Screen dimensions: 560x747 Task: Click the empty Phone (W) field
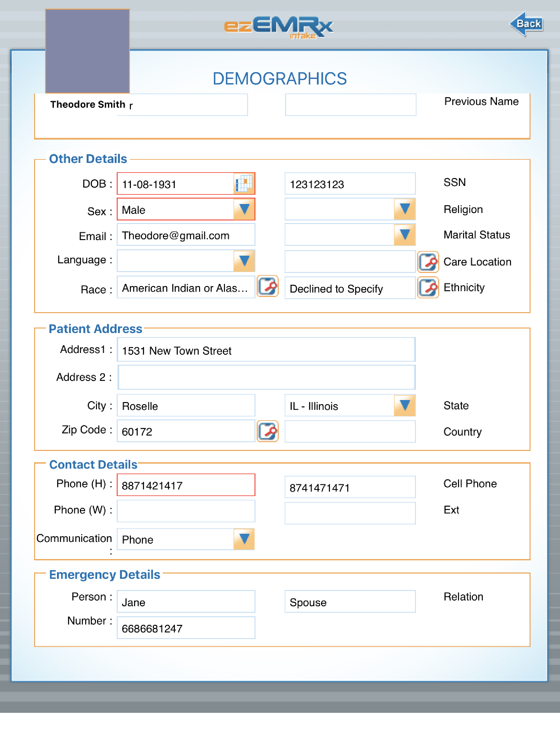click(x=186, y=511)
